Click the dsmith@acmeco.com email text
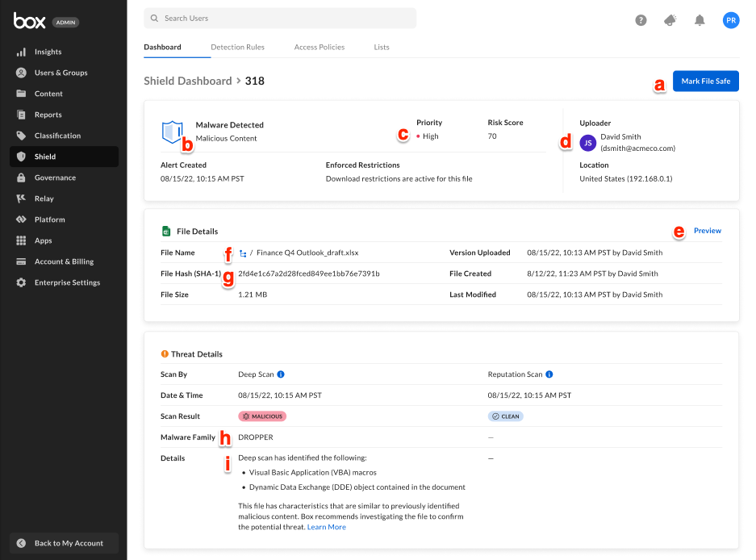The image size is (756, 560). [638, 148]
